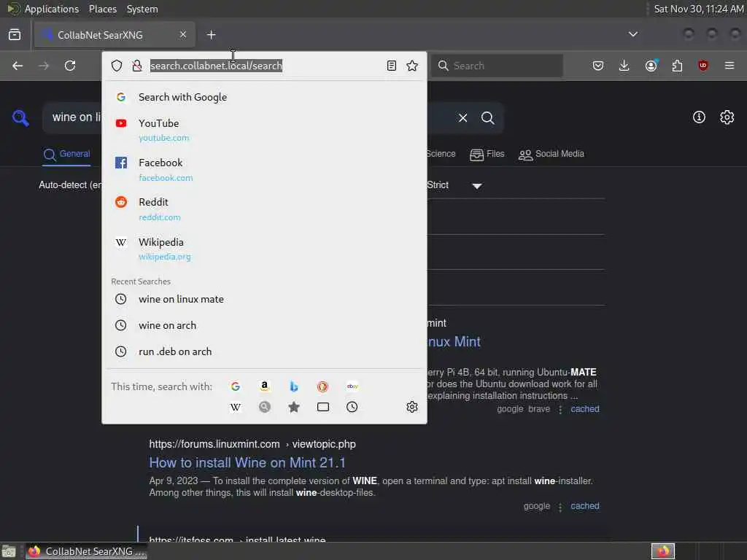The height and width of the screenshot is (560, 747).
Task: Switch to the Social Media results tab
Action: (551, 155)
